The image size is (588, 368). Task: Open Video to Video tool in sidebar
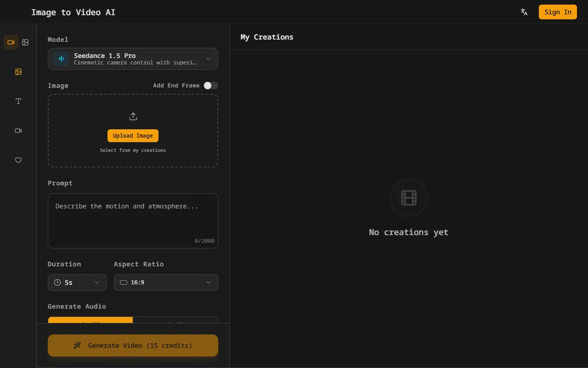[18, 131]
